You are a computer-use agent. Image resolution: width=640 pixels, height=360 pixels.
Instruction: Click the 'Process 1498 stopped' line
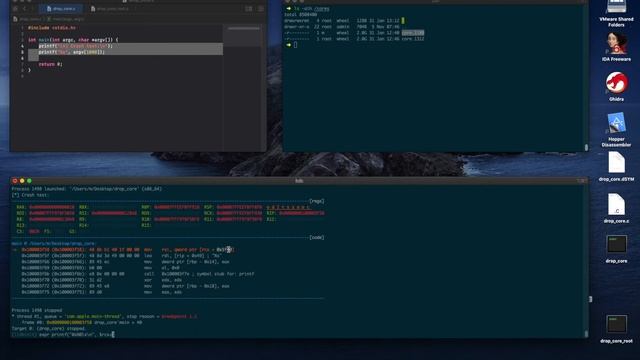coord(37,310)
